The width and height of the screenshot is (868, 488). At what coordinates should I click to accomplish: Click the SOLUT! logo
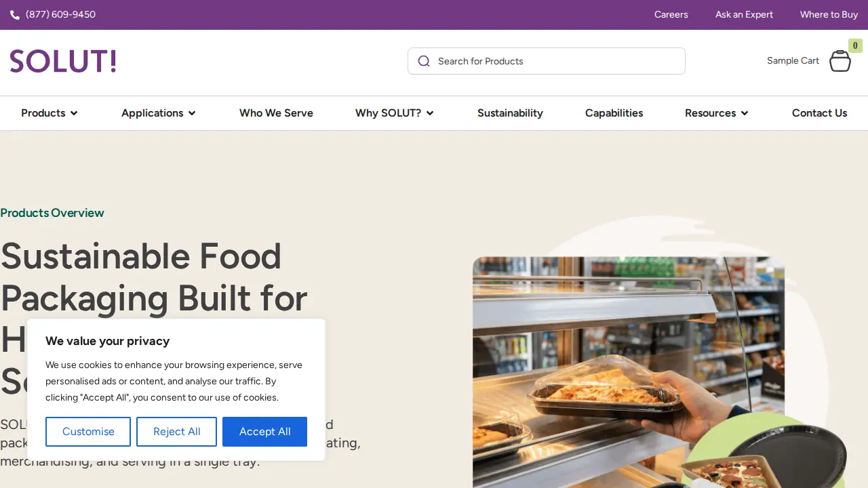(x=63, y=62)
